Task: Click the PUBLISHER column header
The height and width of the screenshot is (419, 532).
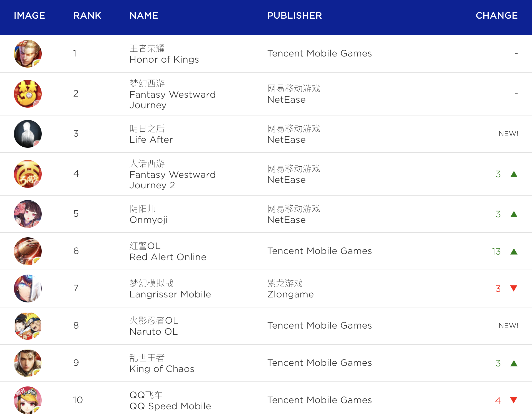Action: [294, 16]
